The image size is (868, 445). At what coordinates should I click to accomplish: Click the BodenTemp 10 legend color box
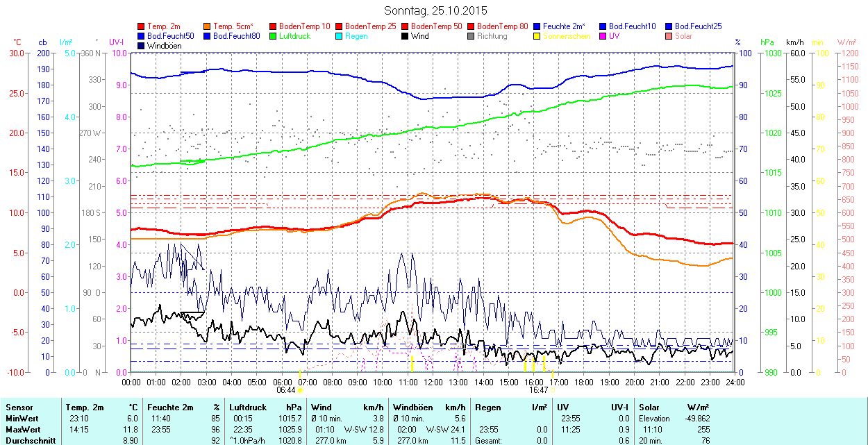pyautogui.click(x=273, y=26)
